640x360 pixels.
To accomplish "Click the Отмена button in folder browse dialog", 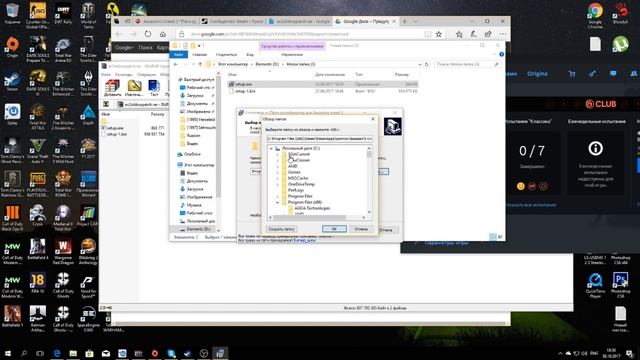I will [x=361, y=229].
